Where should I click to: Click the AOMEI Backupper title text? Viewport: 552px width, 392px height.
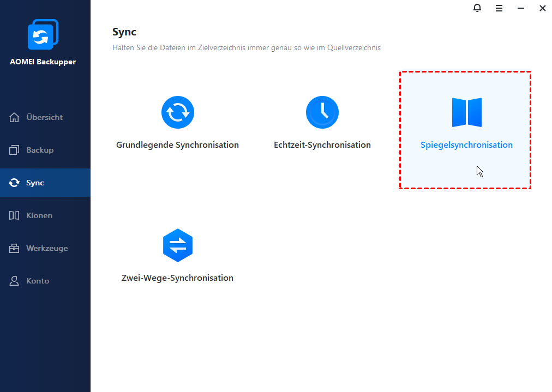click(x=43, y=62)
